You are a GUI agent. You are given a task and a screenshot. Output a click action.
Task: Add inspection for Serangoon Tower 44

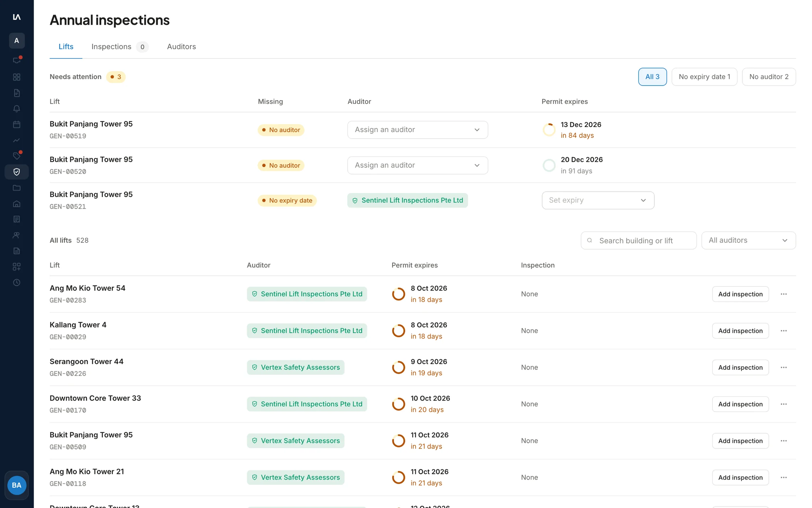pyautogui.click(x=740, y=367)
